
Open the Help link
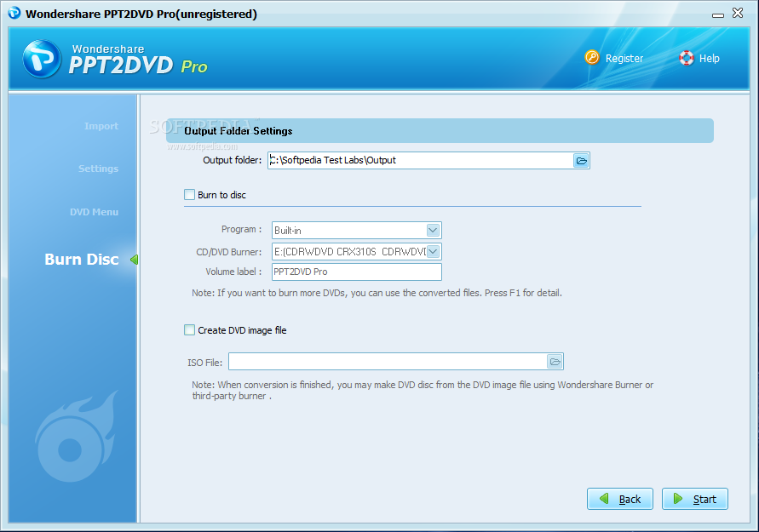[709, 59]
